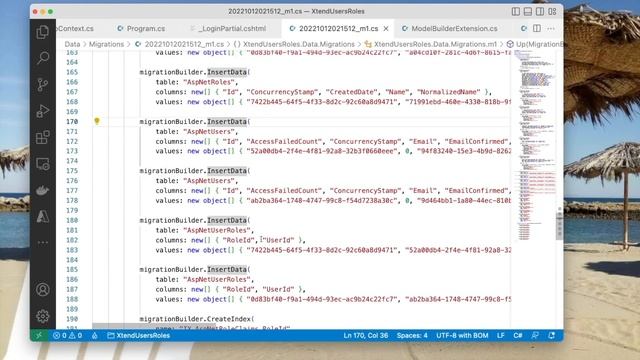Screen dimensions: 640x360
Task: Open the Azure view in the activity bar
Action: (42, 216)
